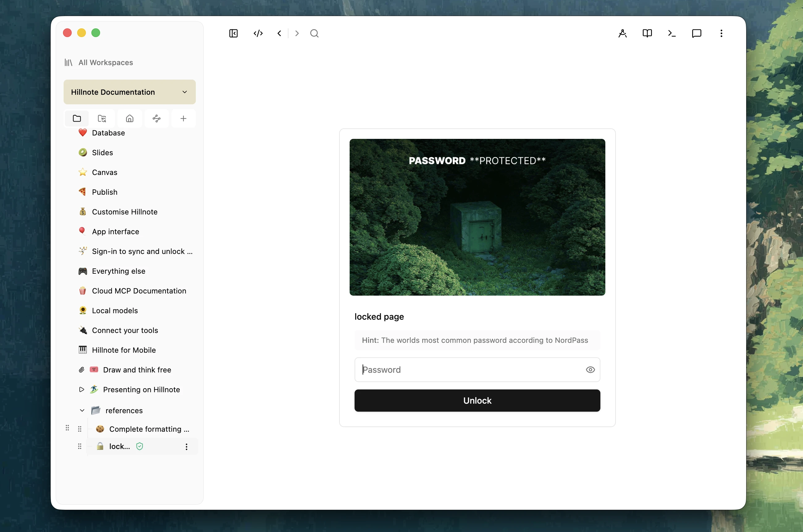Open Hillnote Documentation workspace dropdown
The width and height of the screenshot is (803, 532).
[130, 92]
